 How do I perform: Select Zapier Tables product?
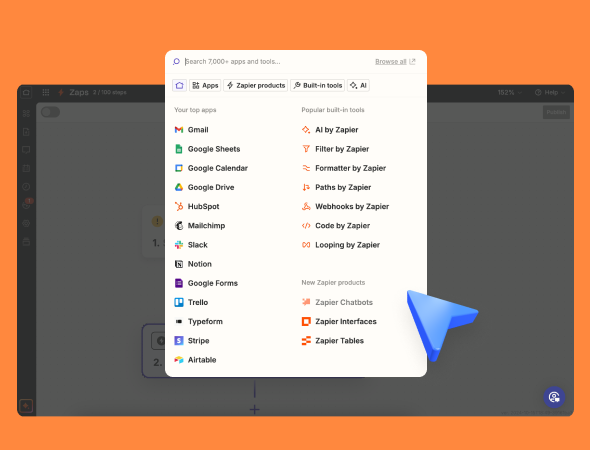(333, 341)
